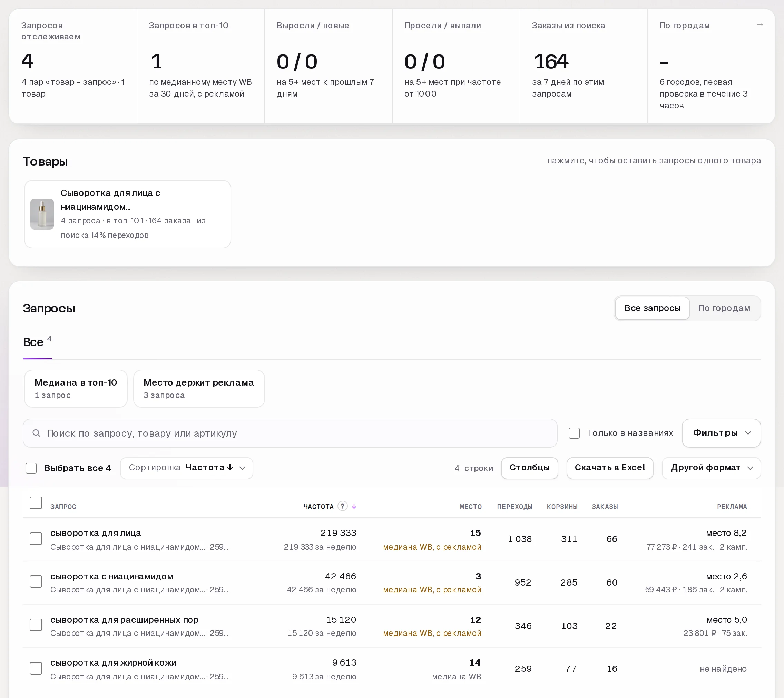
Task: Tick checkbox for сыворотка с ниацинамидом row
Action: [36, 581]
